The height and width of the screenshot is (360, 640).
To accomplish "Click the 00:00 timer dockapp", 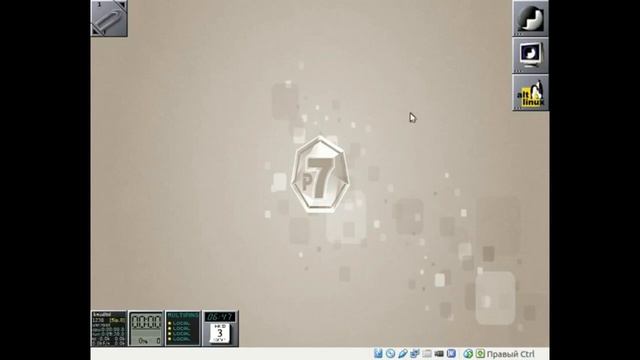I will pyautogui.click(x=146, y=329).
